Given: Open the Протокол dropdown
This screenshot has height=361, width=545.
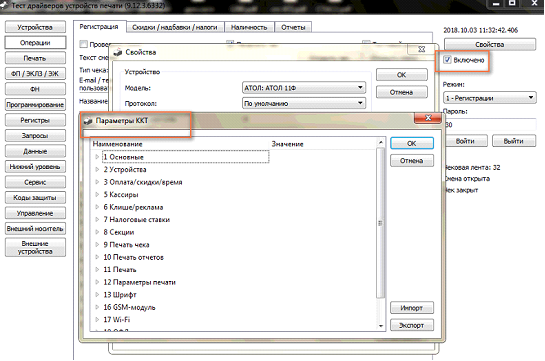Looking at the screenshot, I should tap(303, 103).
